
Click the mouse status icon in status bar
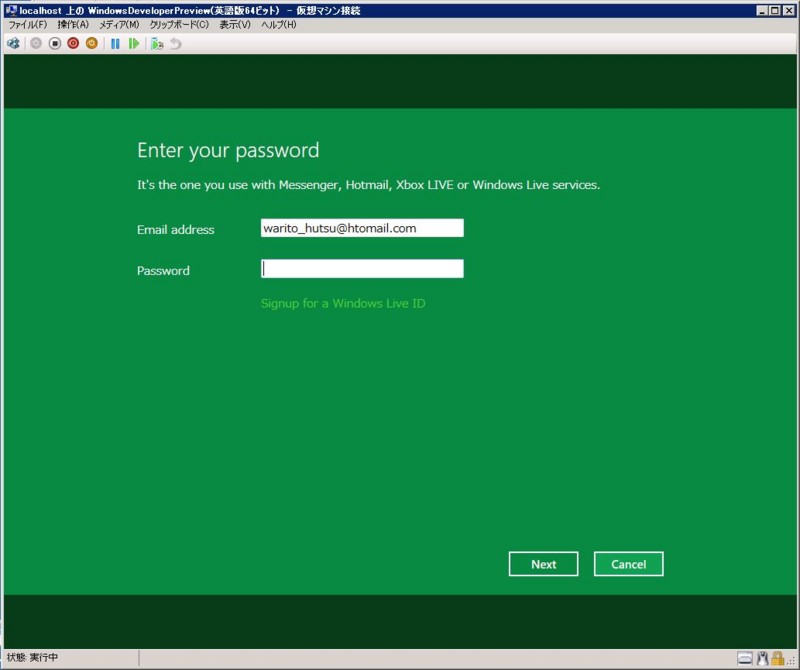click(762, 658)
